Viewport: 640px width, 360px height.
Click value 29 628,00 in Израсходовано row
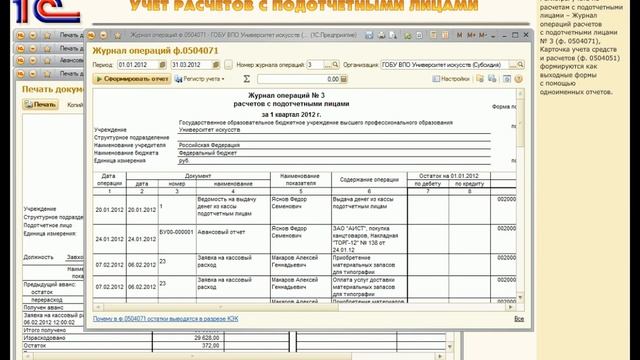pos(207,338)
